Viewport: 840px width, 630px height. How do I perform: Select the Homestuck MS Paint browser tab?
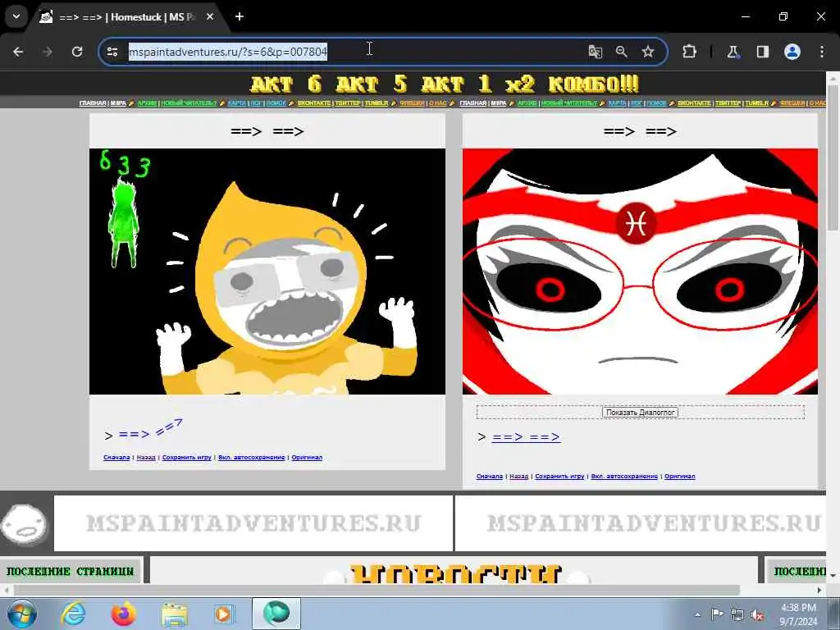[x=127, y=17]
